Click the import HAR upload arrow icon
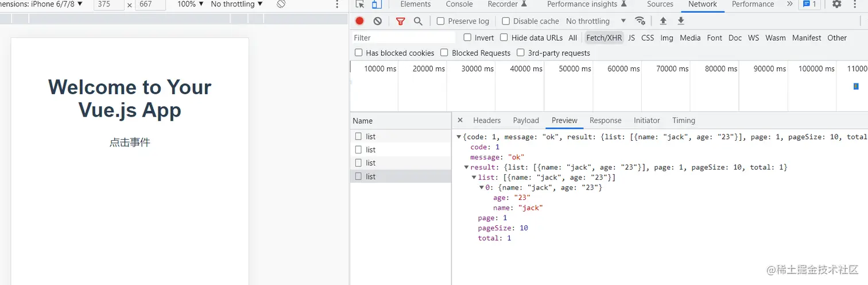This screenshot has width=868, height=285. point(663,21)
